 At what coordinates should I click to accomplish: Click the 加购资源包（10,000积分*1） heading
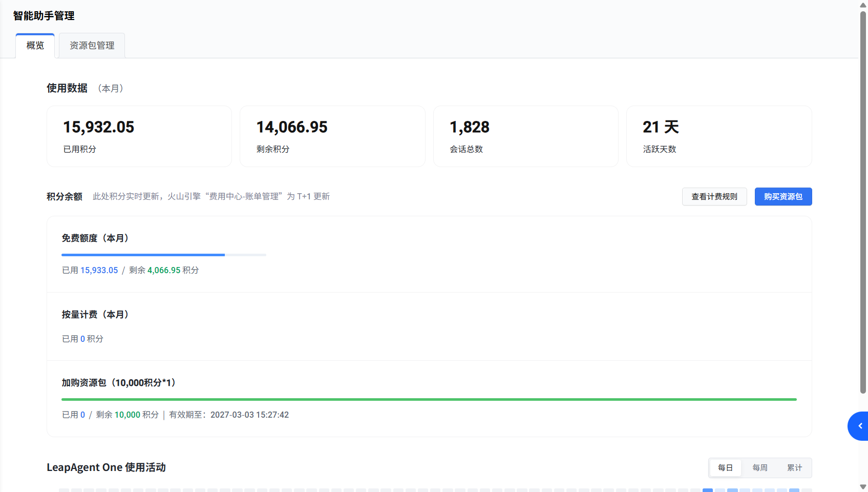tap(119, 383)
